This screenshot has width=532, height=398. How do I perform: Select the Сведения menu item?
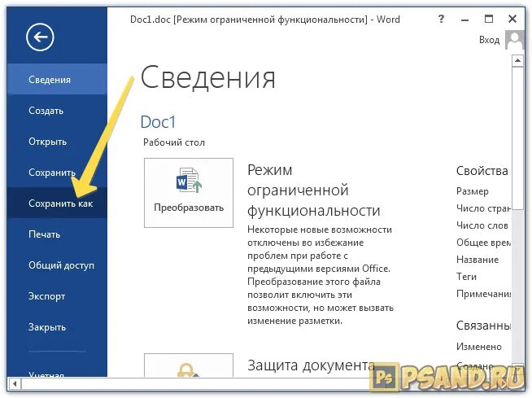click(57, 80)
